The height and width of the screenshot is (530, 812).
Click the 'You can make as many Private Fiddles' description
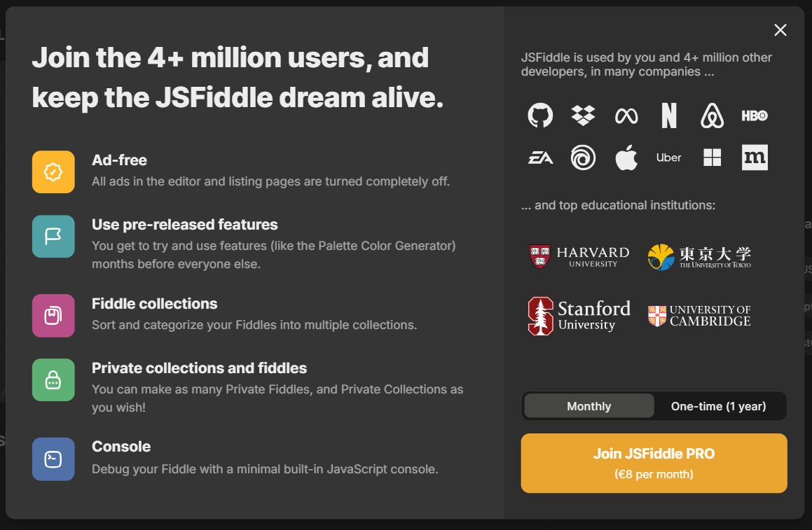pos(277,398)
